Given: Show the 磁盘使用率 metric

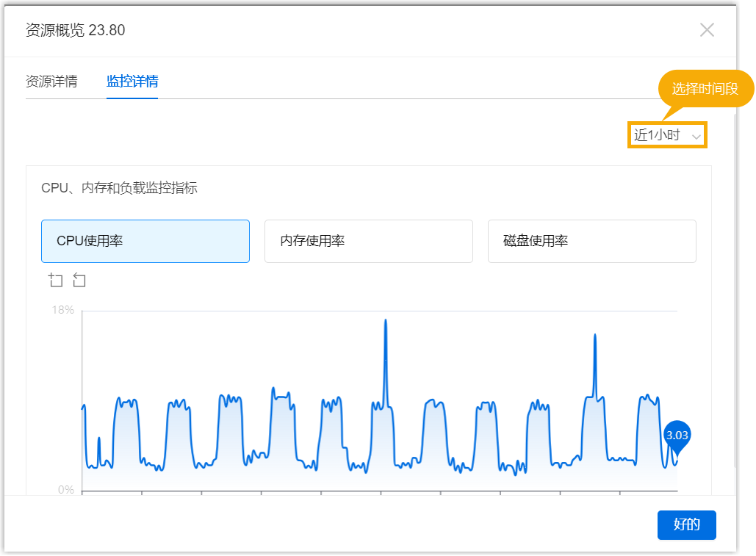Looking at the screenshot, I should [x=592, y=241].
